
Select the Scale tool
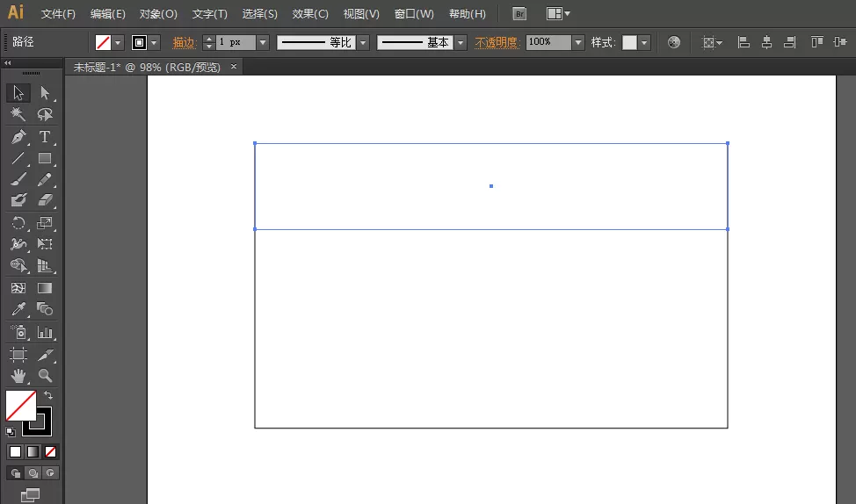tap(45, 222)
